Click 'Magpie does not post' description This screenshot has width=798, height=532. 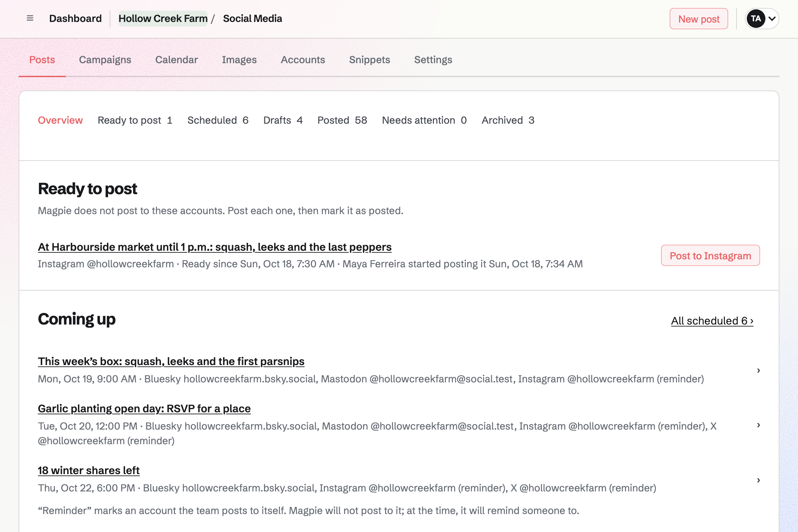220,211
